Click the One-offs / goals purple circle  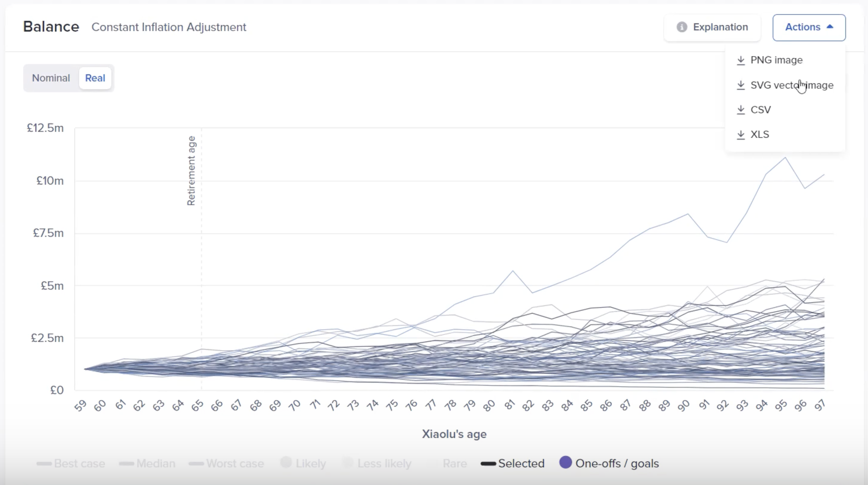[565, 463]
